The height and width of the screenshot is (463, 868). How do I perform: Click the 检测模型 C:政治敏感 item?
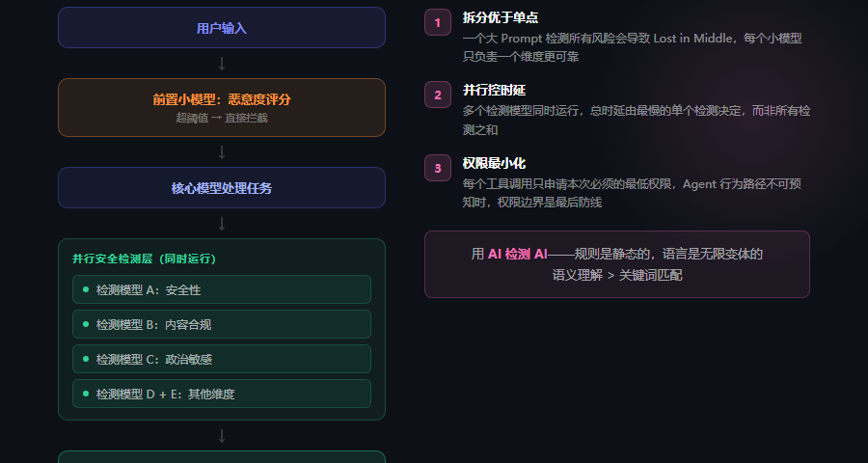pos(222,359)
